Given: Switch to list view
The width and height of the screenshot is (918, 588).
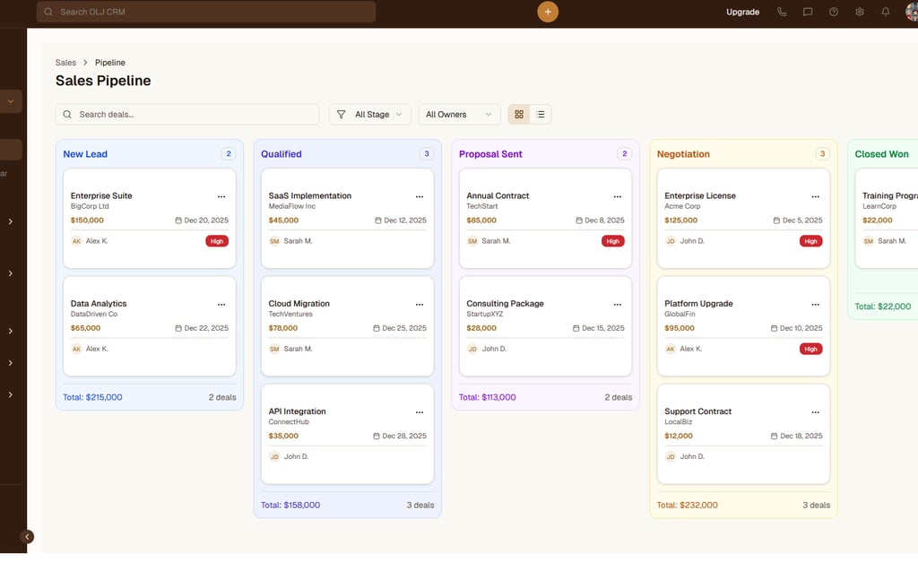Looking at the screenshot, I should tap(541, 114).
